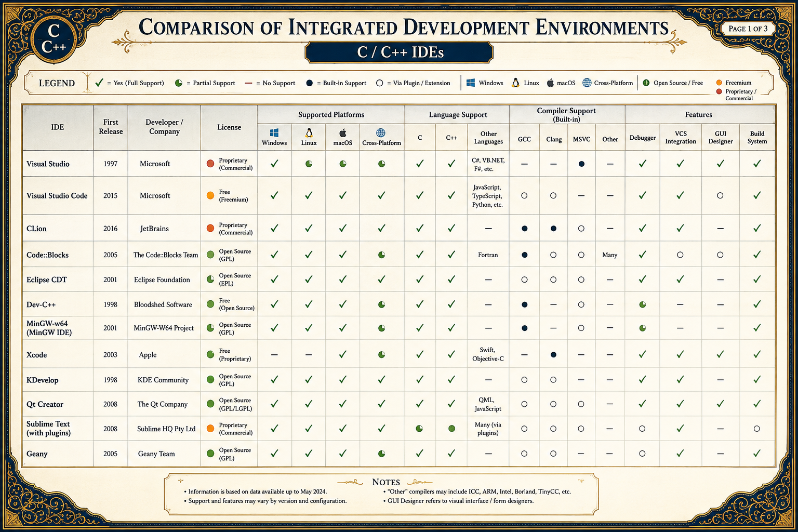Click Visual Studio's red license dot
This screenshot has width=798, height=532.
coord(210,164)
